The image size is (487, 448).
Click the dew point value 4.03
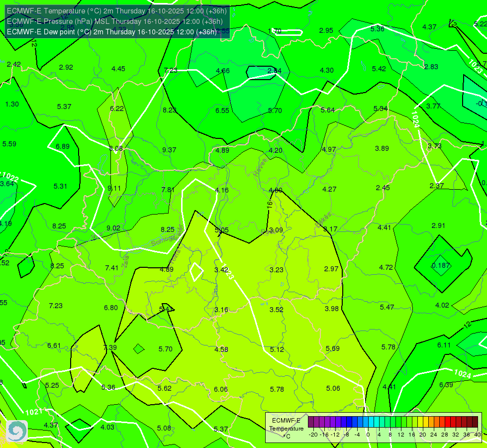[x=107, y=427]
